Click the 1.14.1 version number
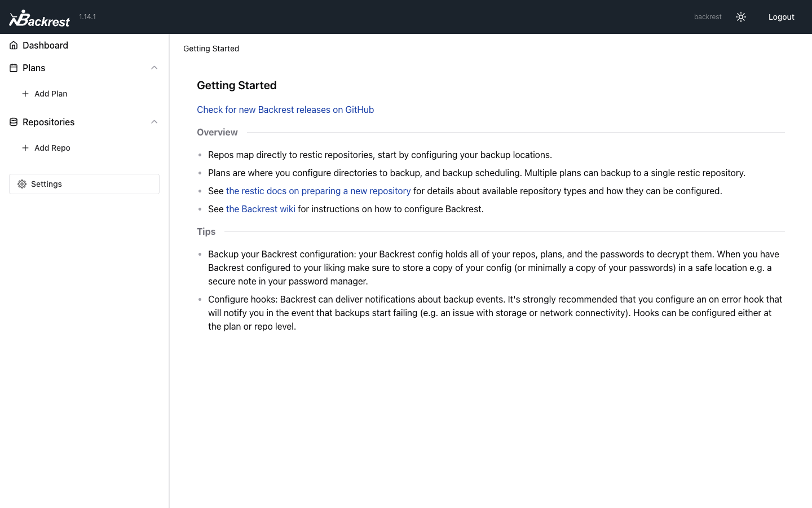 click(x=87, y=17)
